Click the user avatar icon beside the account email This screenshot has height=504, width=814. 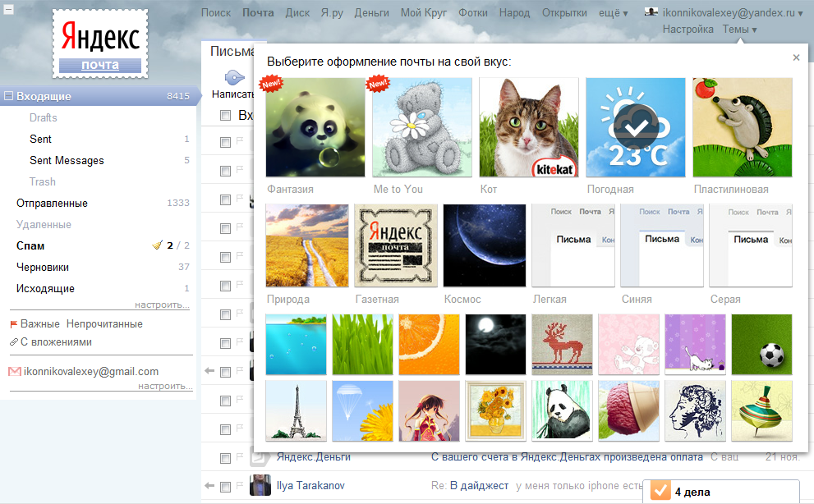click(651, 12)
